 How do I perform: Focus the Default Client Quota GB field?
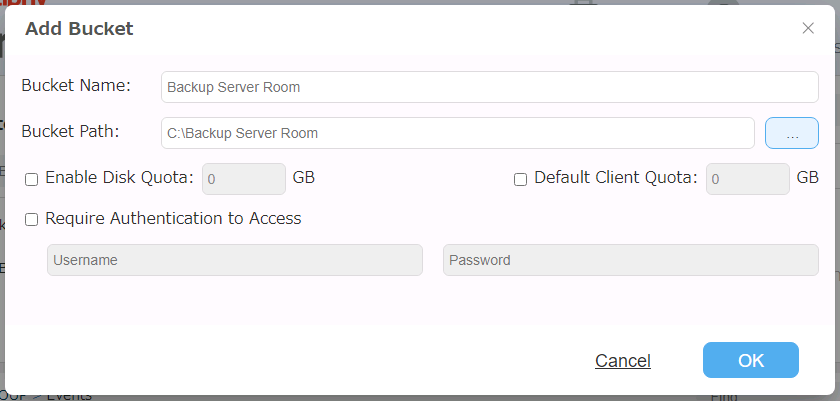pyautogui.click(x=747, y=179)
